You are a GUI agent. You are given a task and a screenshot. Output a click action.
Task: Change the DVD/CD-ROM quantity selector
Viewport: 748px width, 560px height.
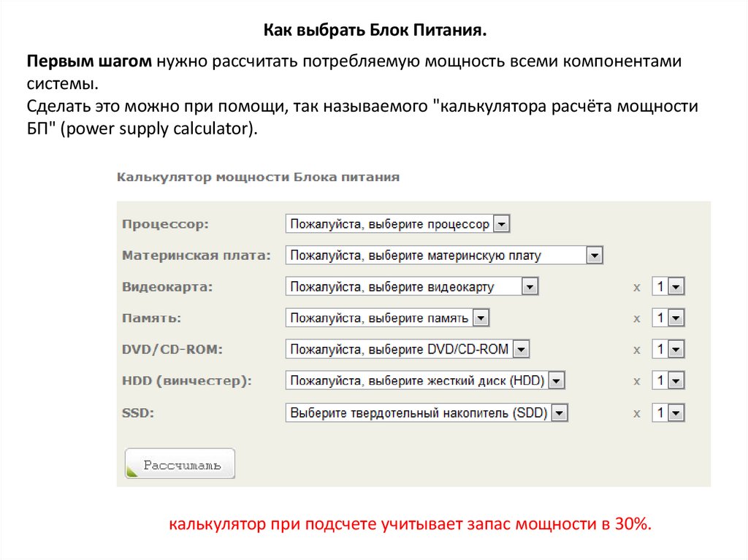tap(668, 349)
